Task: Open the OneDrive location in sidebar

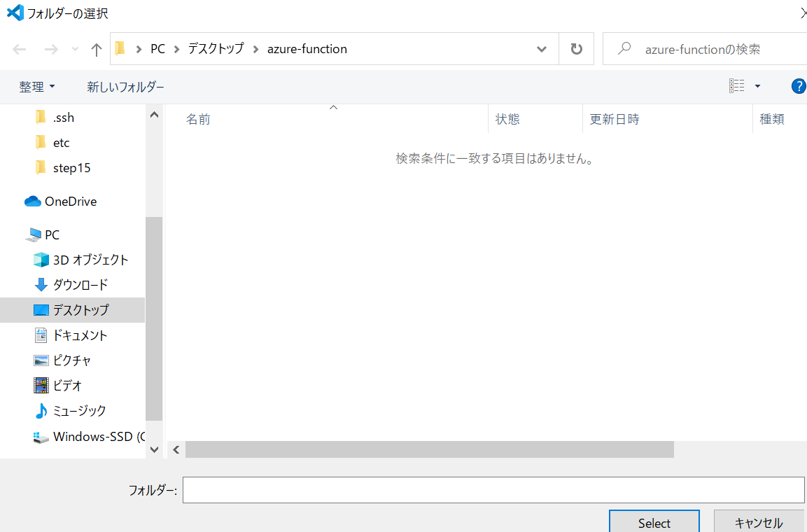Action: 70,202
